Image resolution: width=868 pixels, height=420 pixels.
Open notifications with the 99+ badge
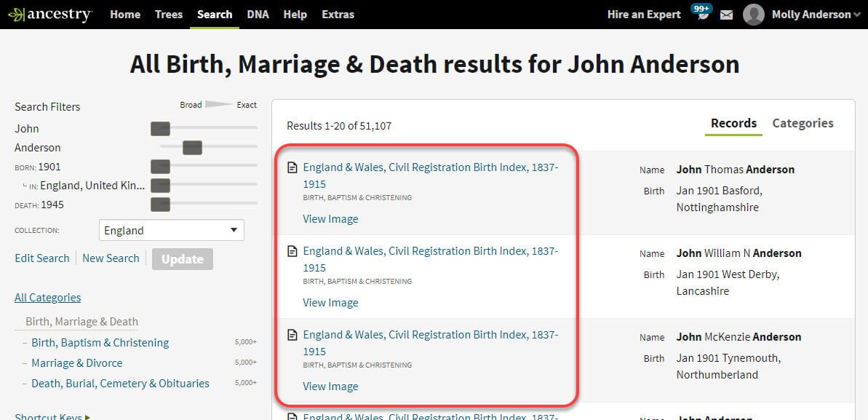click(x=703, y=12)
